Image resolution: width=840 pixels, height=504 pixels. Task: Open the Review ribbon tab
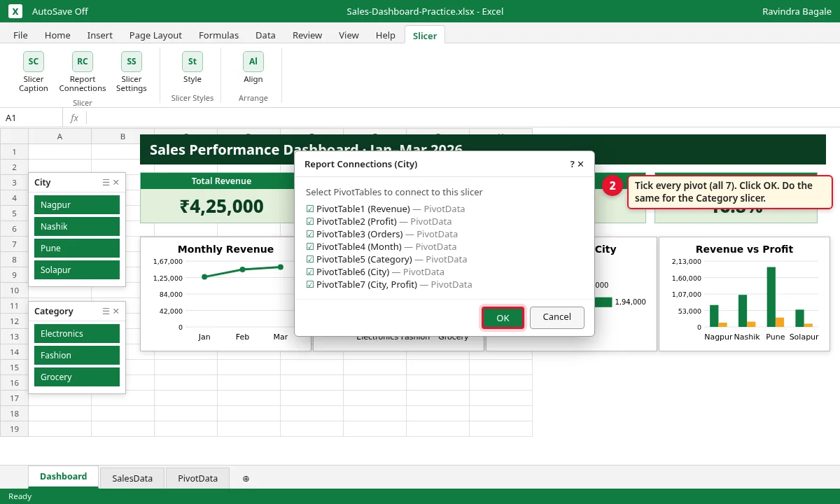(307, 35)
